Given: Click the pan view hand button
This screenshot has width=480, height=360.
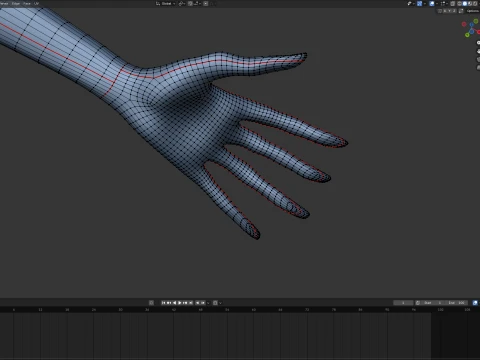Looking at the screenshot, I should [x=478, y=51].
